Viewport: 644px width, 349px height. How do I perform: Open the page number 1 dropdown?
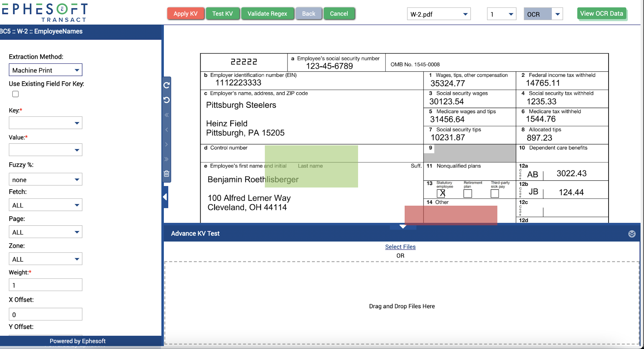point(502,14)
